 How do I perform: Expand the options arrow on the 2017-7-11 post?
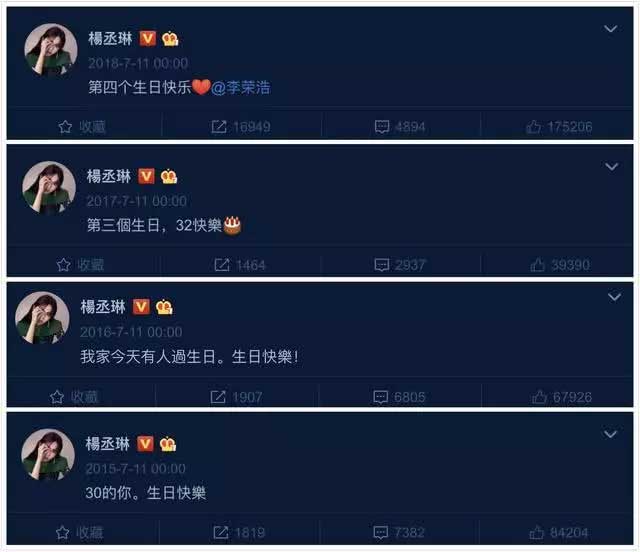tap(611, 166)
